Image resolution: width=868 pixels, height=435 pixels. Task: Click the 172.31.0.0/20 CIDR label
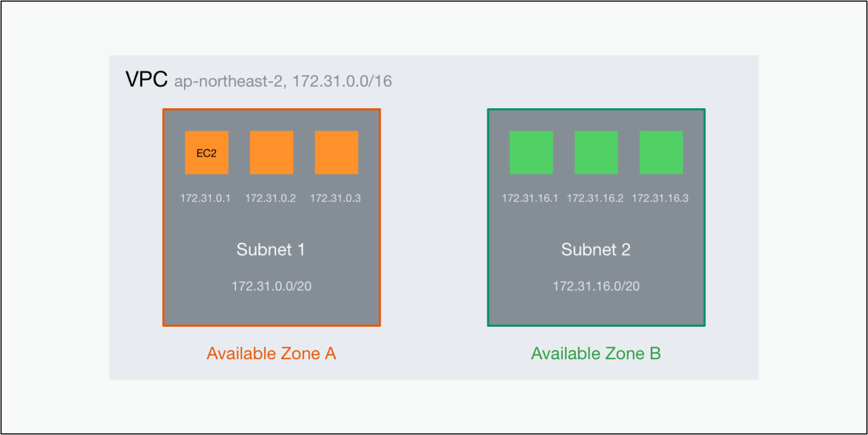[271, 286]
